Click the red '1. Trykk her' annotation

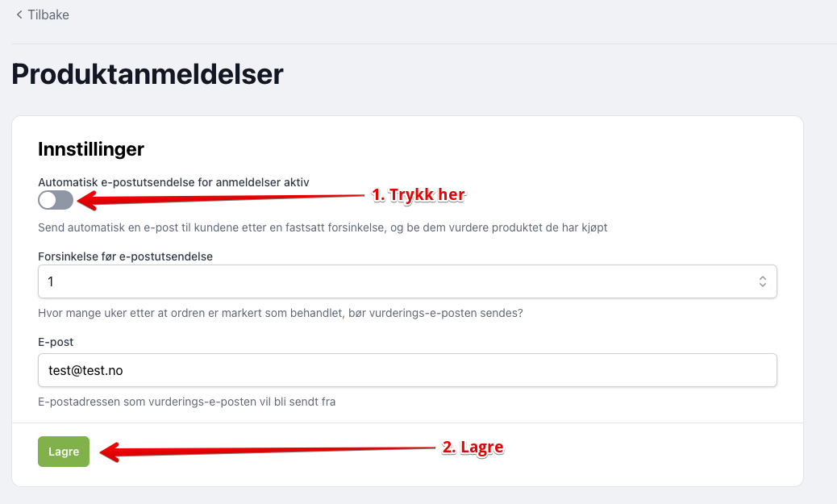tap(418, 195)
